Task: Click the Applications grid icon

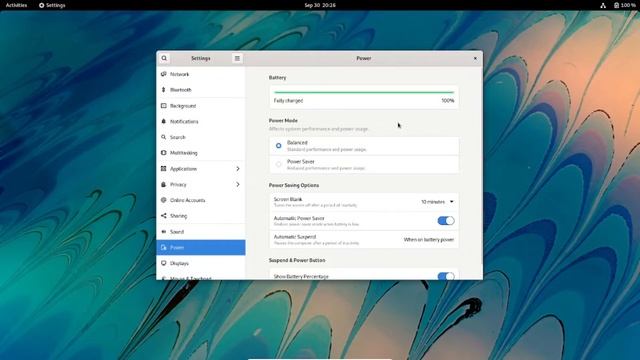Action: coord(164,169)
